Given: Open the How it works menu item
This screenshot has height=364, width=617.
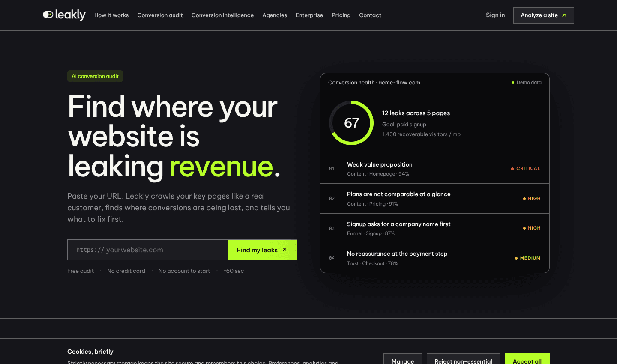Looking at the screenshot, I should [x=111, y=15].
